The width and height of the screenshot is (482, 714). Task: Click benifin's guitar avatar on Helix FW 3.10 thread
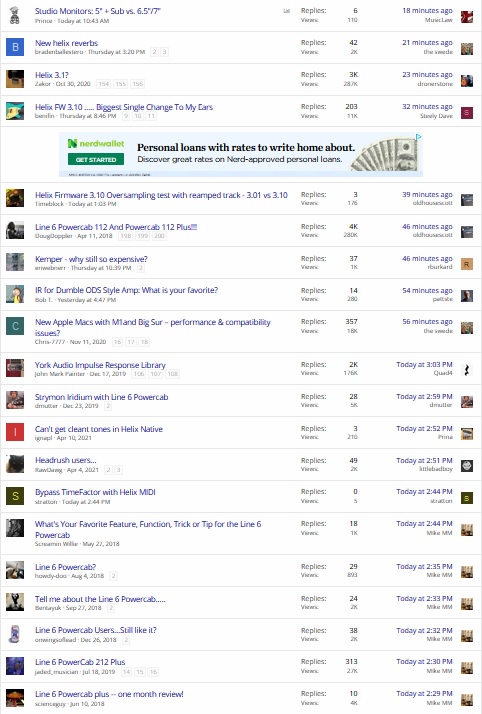pos(15,111)
